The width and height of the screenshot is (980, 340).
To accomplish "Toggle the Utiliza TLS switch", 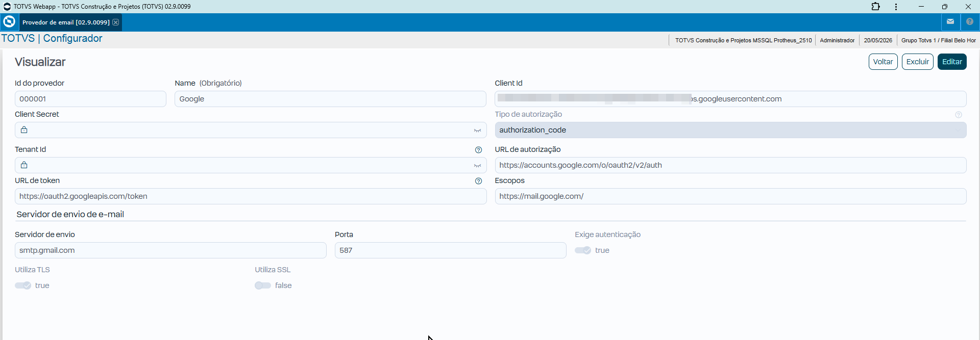I will pyautogui.click(x=23, y=285).
